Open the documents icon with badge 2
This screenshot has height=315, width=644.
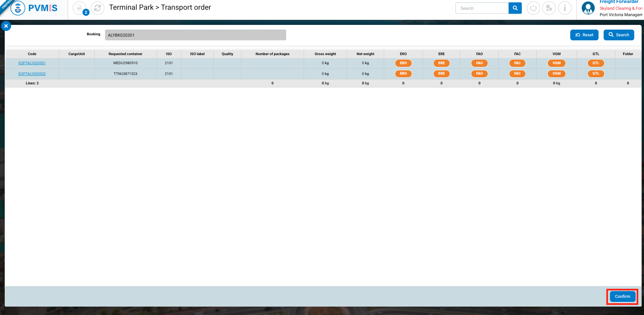(80, 8)
